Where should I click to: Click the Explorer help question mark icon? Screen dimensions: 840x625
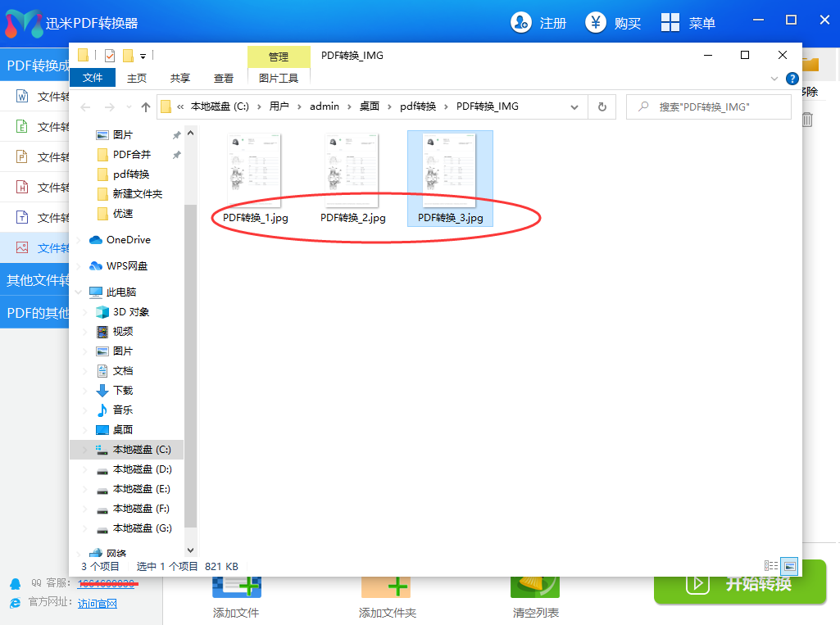tap(792, 79)
